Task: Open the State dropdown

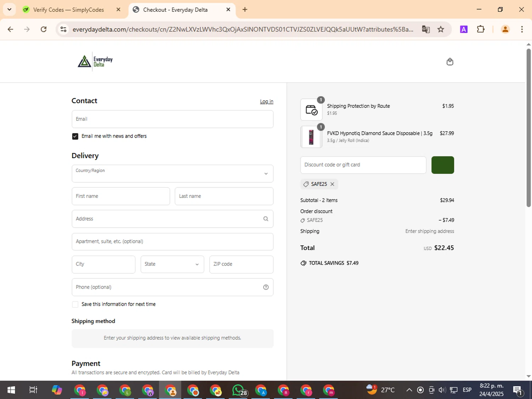Action: (x=172, y=264)
